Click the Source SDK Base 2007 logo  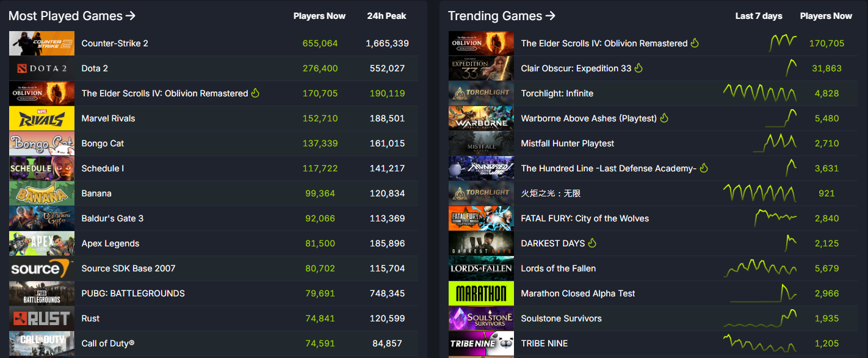pos(42,268)
